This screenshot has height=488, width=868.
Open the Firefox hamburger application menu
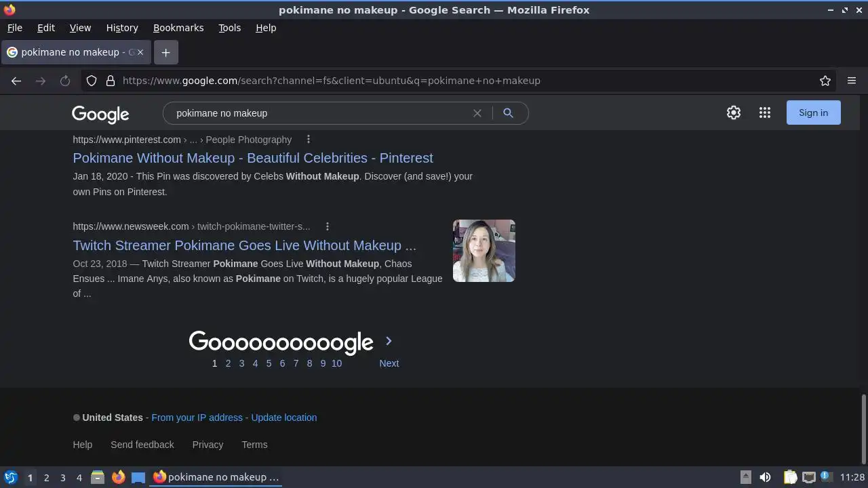pyautogui.click(x=852, y=81)
